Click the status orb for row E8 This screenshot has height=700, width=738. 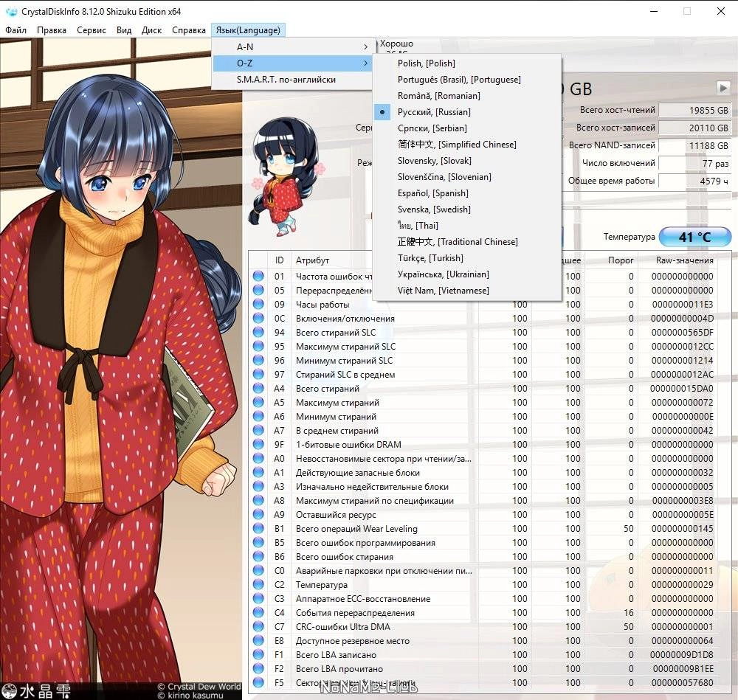click(258, 640)
